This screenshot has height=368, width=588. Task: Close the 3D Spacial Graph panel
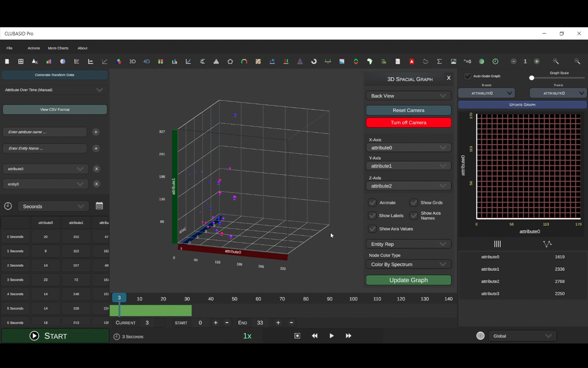pos(449,78)
